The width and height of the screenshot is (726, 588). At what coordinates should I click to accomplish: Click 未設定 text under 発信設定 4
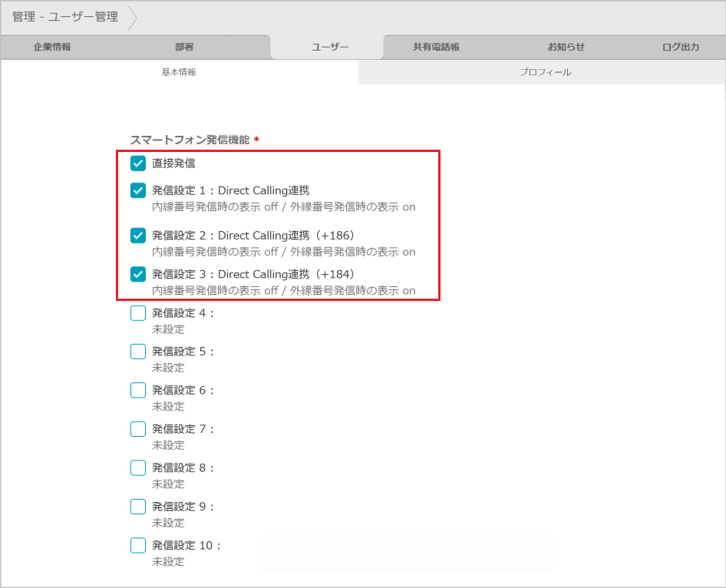click(169, 329)
